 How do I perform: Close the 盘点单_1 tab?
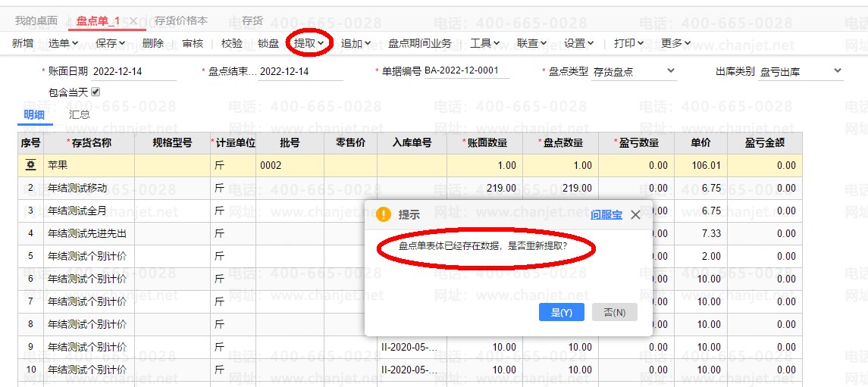pos(133,21)
